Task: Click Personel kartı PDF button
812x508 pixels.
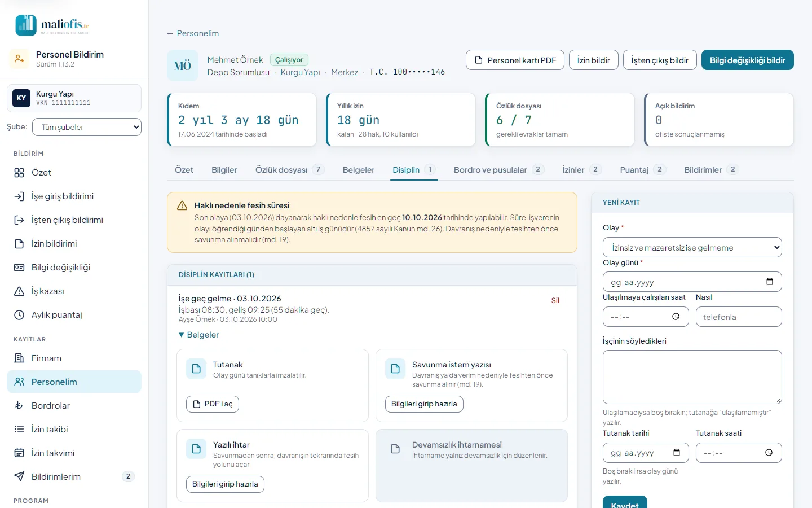Action: (x=515, y=60)
